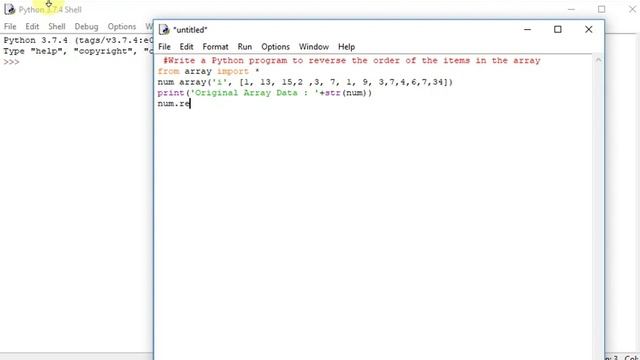This screenshot has height=360, width=640.
Task: Open Options menu in Python Shell window
Action: coord(122,27)
